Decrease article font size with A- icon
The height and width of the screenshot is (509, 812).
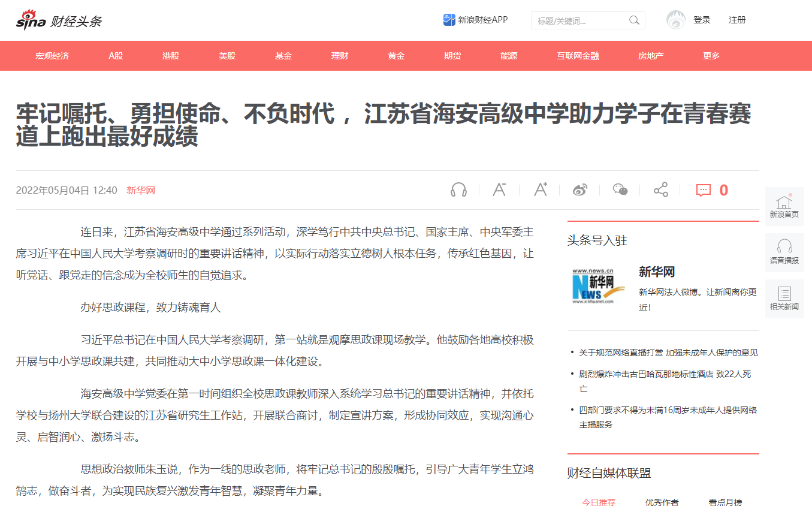[x=499, y=190]
